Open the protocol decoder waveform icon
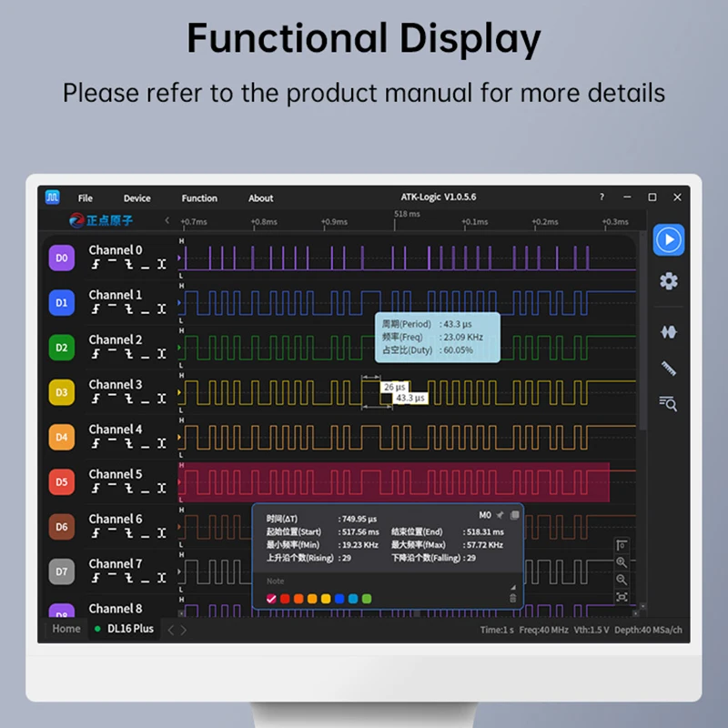This screenshot has width=728, height=728. coord(668,331)
